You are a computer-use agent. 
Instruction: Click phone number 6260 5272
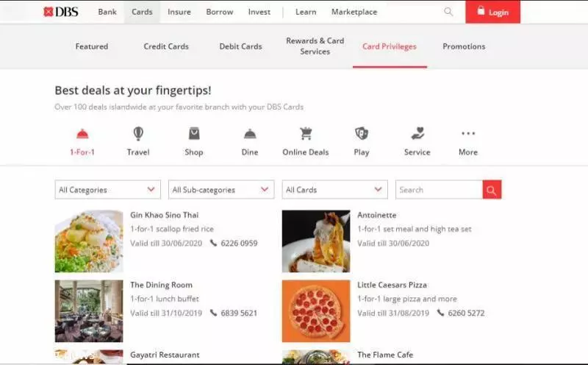pos(466,313)
